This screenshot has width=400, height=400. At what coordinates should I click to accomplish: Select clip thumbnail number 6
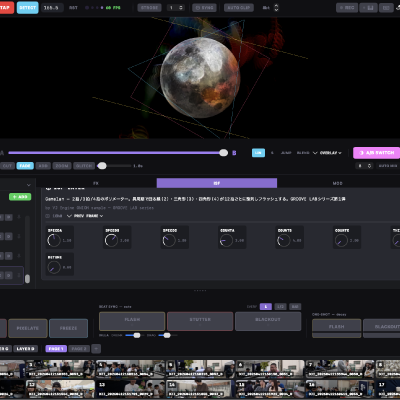coord(270,369)
